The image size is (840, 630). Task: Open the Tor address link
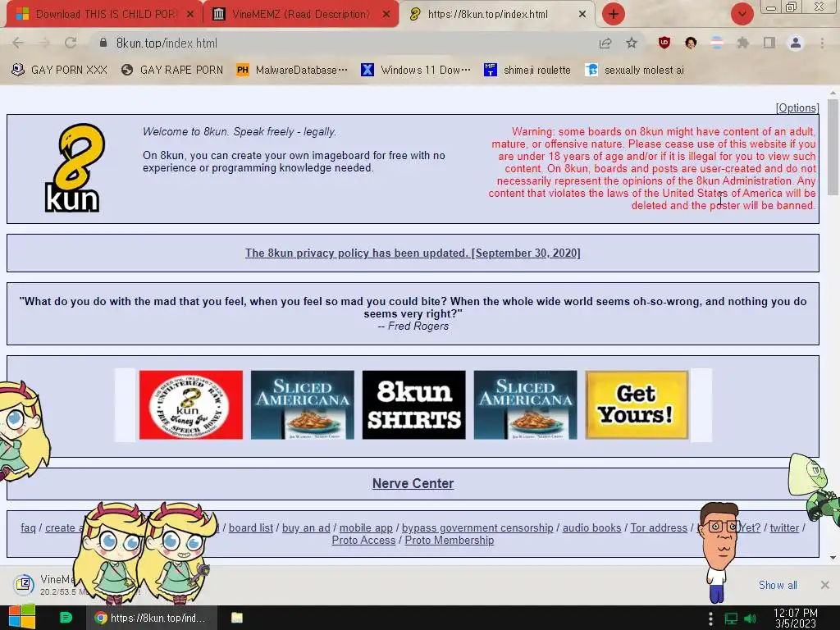point(659,527)
